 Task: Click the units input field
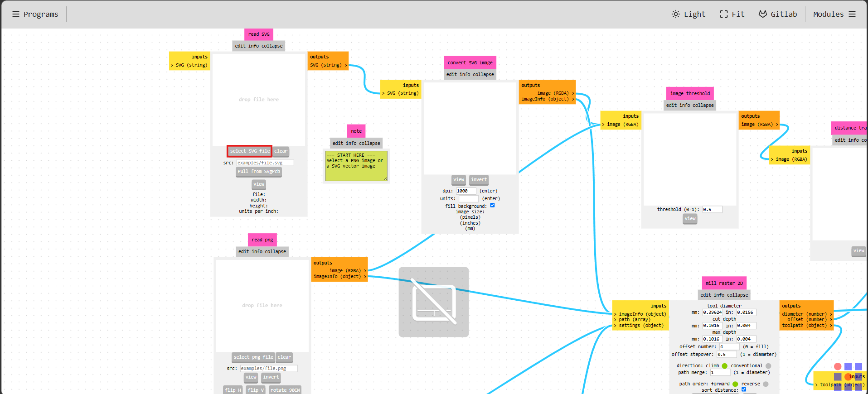[x=469, y=199]
